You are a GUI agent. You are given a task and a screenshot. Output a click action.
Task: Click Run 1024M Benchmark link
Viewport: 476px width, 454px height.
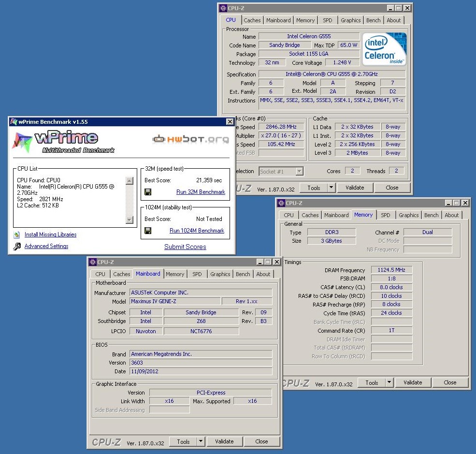click(x=197, y=231)
